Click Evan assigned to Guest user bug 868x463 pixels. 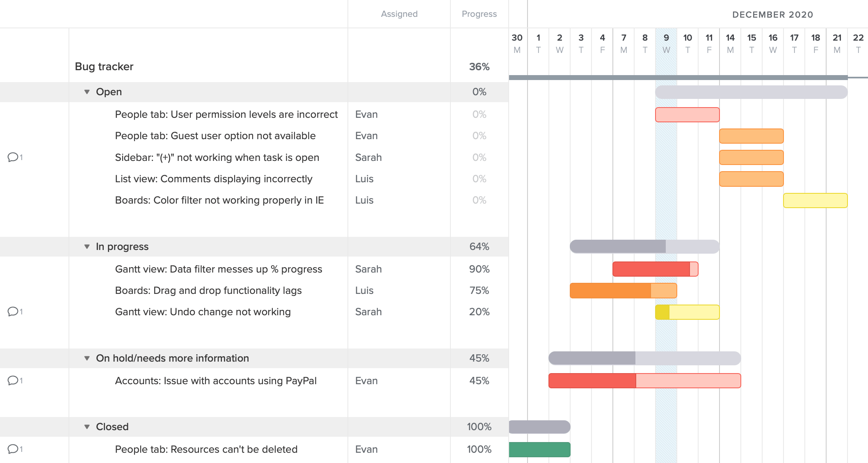(366, 135)
